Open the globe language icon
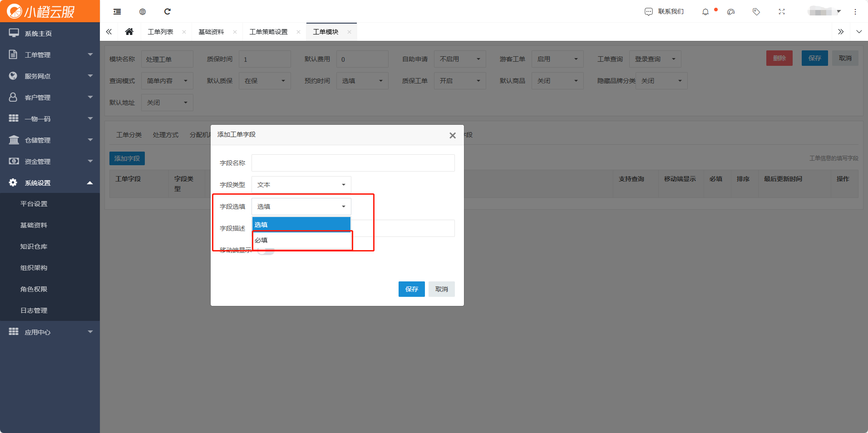Screen dimensions: 868x433 (143, 12)
